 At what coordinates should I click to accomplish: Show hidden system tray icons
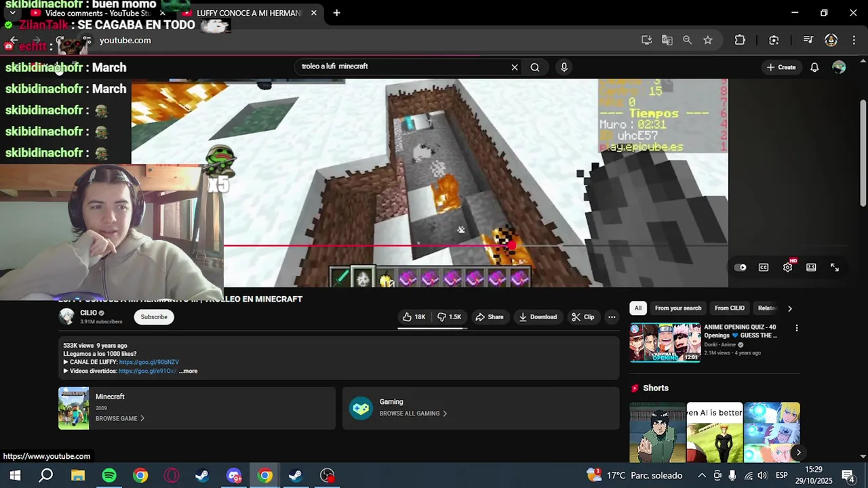(702, 476)
